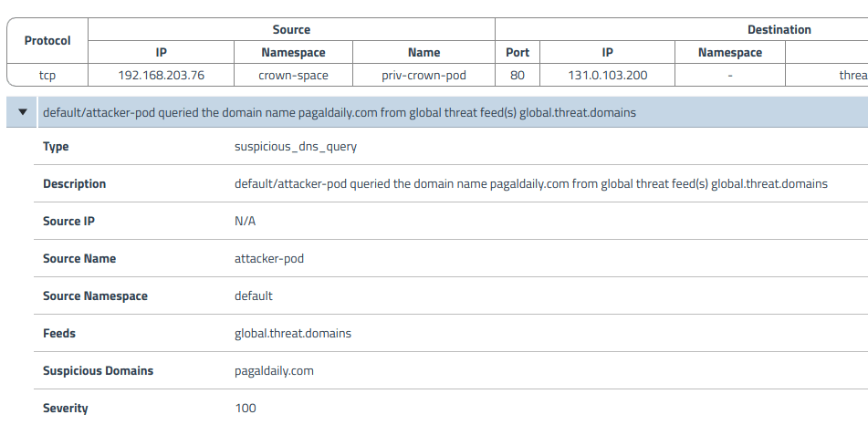Click the Destination group header

(x=779, y=30)
